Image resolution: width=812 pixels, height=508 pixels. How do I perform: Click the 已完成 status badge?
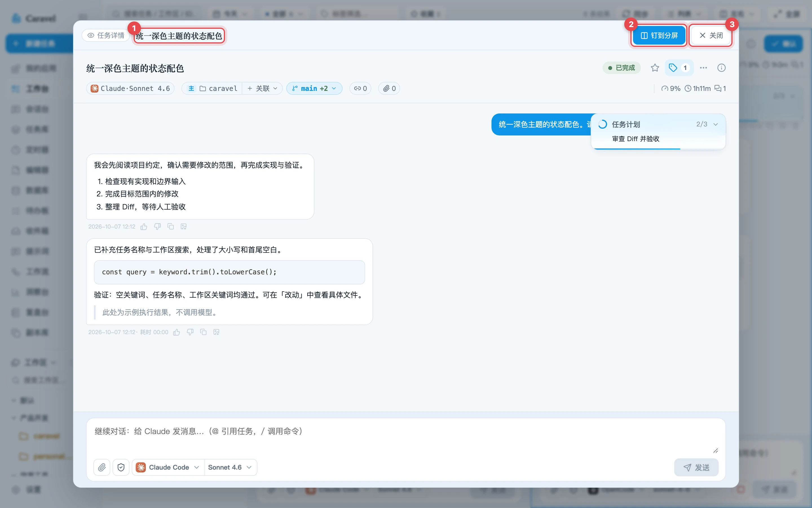tap(621, 68)
